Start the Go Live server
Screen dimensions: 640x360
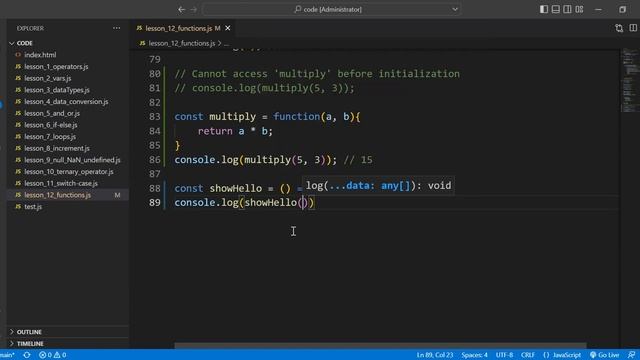coord(604,355)
